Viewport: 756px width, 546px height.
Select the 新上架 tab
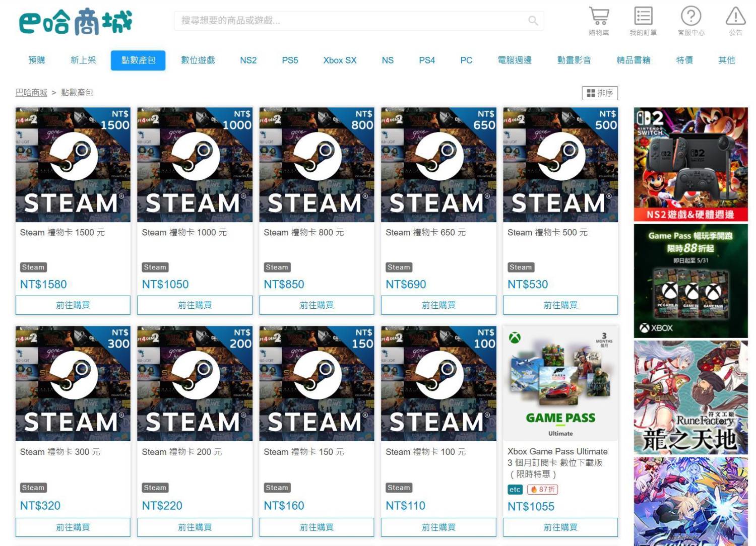[x=83, y=60]
